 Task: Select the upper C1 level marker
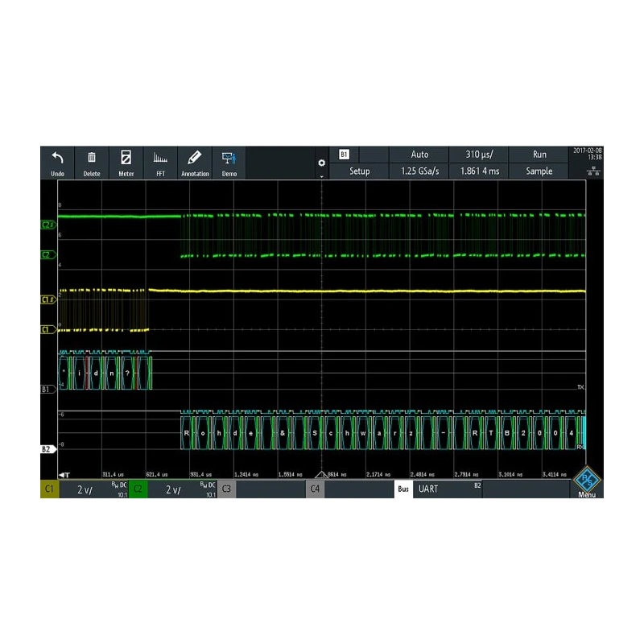48,299
